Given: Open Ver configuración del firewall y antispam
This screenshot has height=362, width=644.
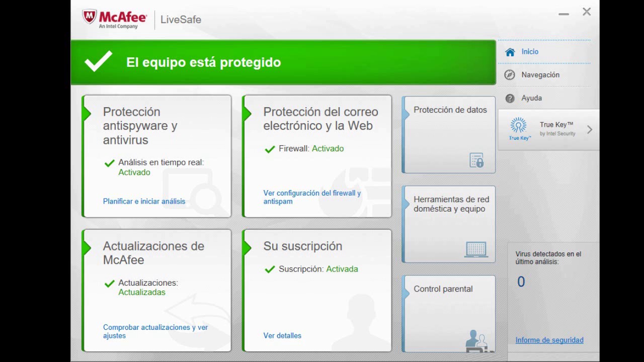Looking at the screenshot, I should click(312, 197).
